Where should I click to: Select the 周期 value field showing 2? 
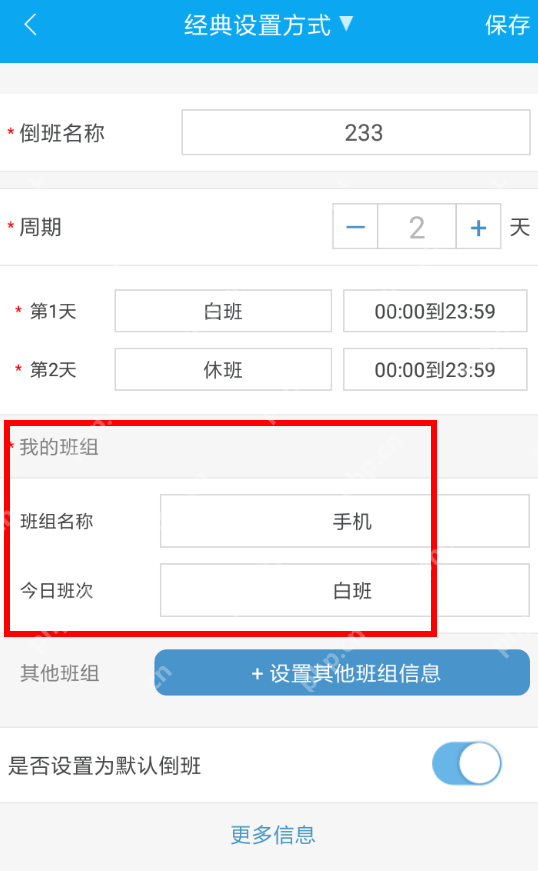[x=417, y=226]
